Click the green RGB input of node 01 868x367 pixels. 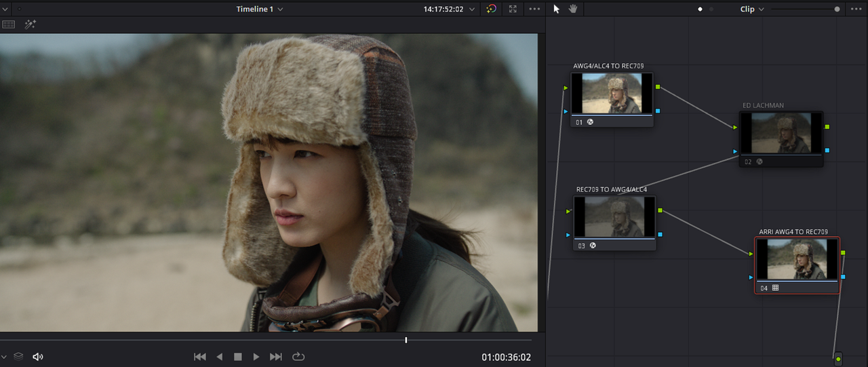click(566, 88)
